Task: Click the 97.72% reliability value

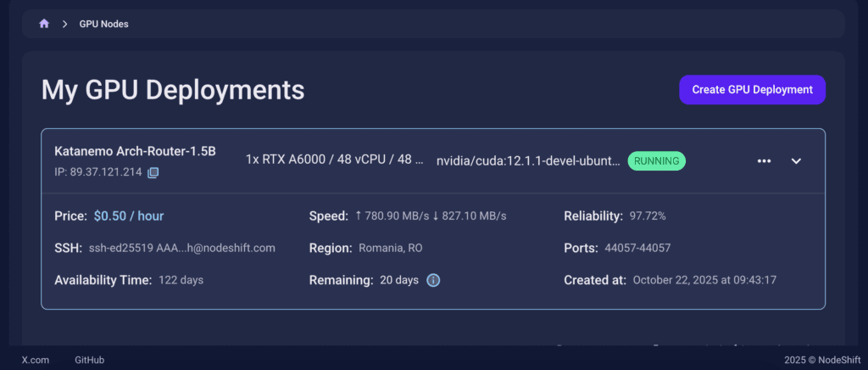Action: pos(648,216)
